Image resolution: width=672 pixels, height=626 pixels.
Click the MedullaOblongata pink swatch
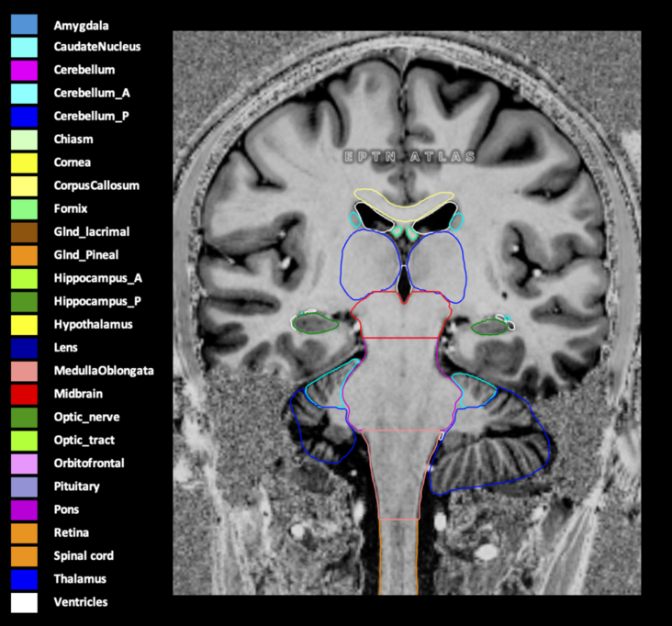pyautogui.click(x=24, y=371)
